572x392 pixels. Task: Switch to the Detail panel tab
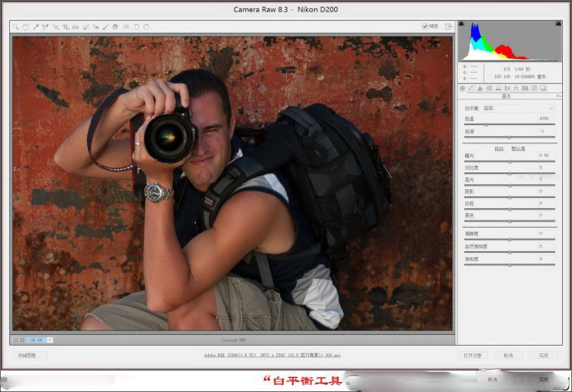481,88
